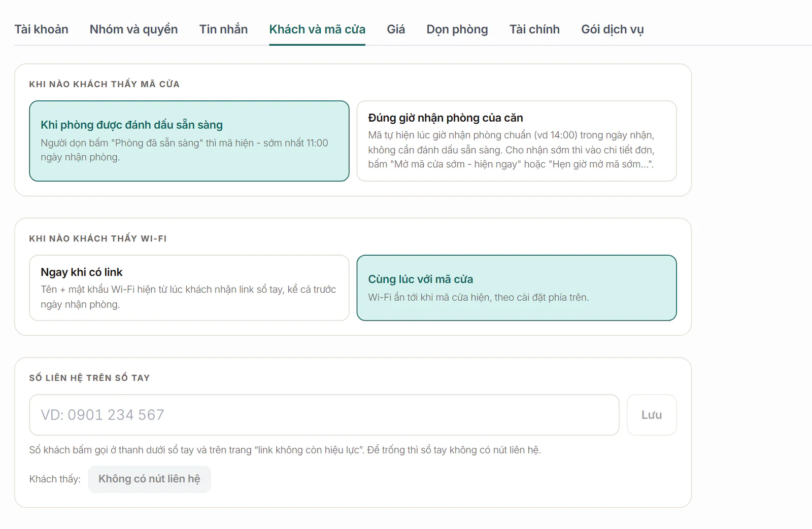Screen dimensions: 812x529
Task: Go to the Gói dịch vụ tab
Action: [x=612, y=29]
